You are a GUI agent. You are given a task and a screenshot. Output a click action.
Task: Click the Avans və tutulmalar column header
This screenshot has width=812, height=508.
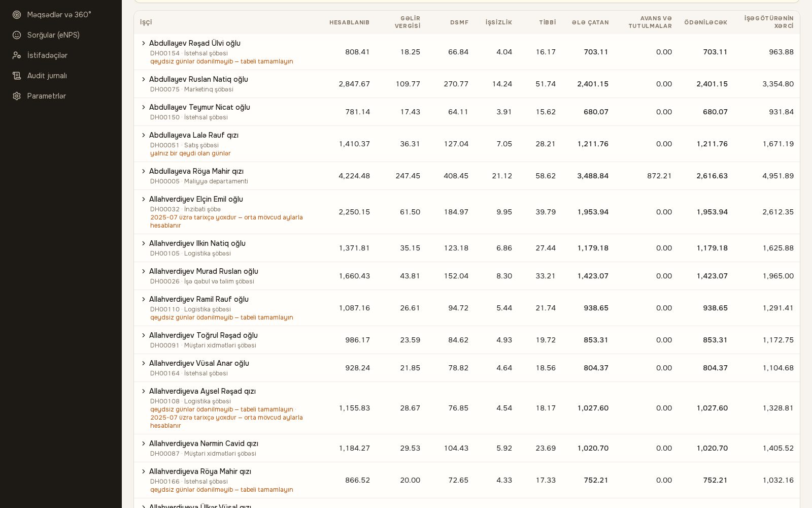(x=650, y=22)
